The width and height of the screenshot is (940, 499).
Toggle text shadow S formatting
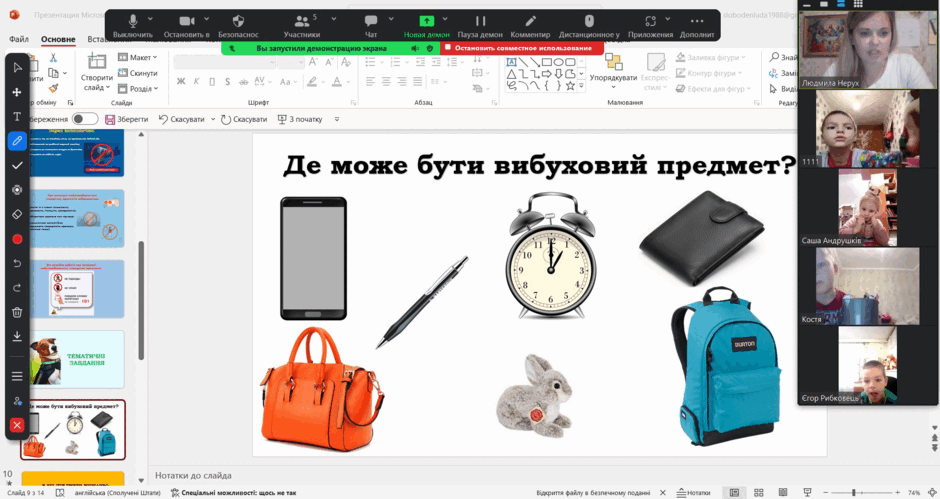point(227,82)
